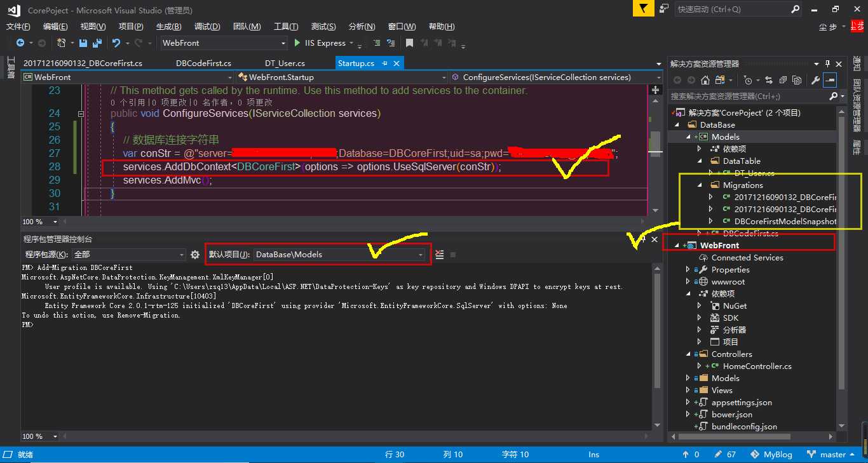Image resolution: width=868 pixels, height=463 pixels.
Task: Click Sync with Active Document icon
Action: pyautogui.click(x=769, y=81)
